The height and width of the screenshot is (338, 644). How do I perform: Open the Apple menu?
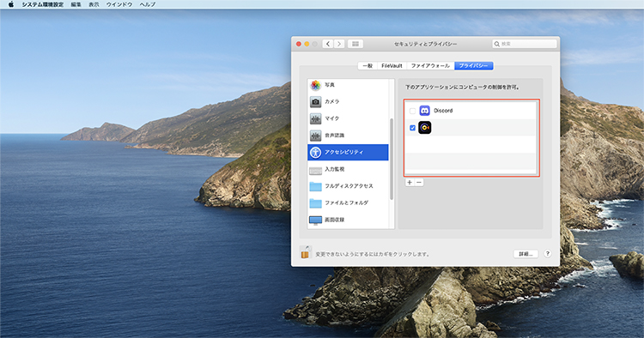pos(11,4)
